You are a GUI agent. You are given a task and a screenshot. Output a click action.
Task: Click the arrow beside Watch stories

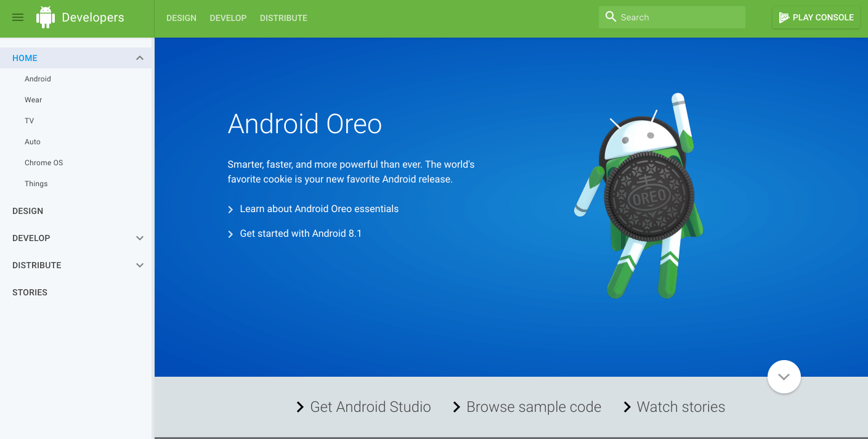[627, 407]
